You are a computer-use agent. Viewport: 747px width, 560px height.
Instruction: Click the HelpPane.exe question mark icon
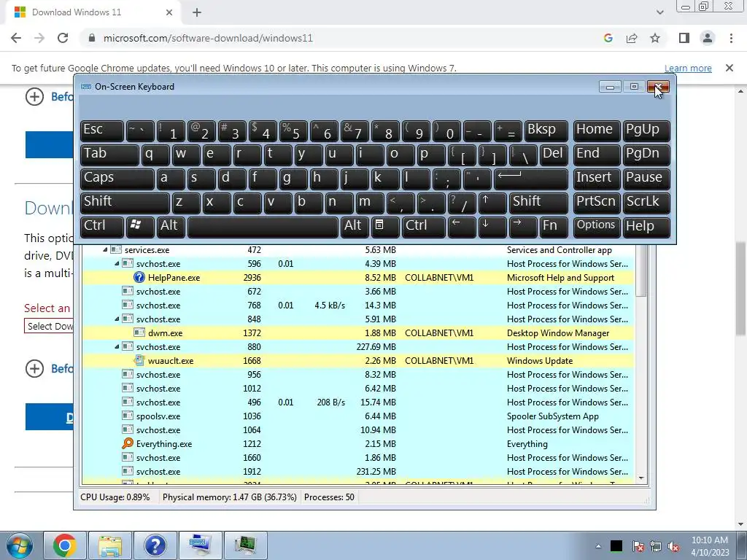[139, 277]
